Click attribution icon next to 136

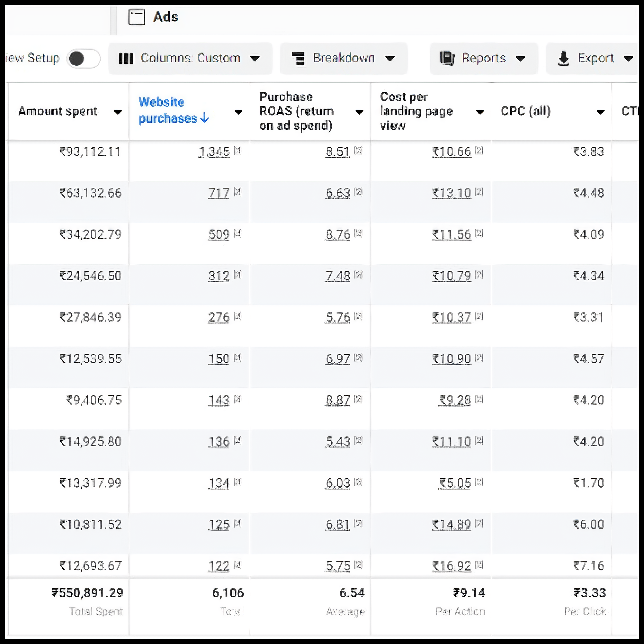pos(238,441)
